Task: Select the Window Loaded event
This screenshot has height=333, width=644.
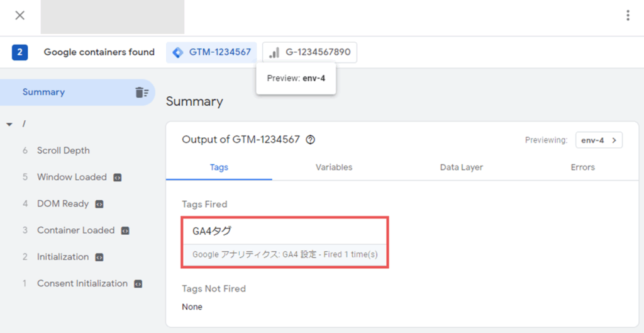Action: pos(72,177)
